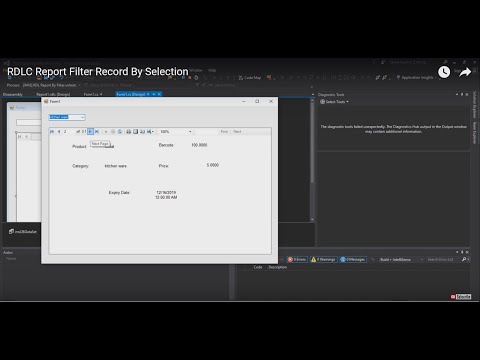Click the Expiry Date label in report

(119, 193)
